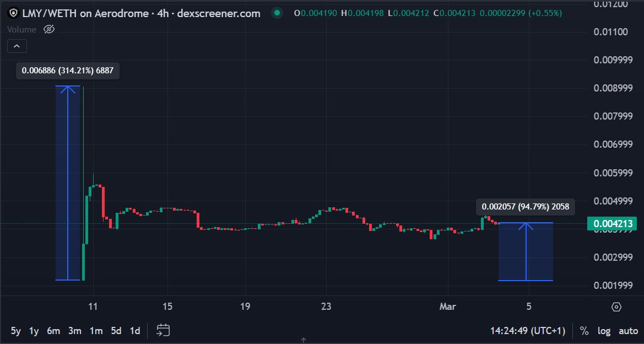The image size is (644, 344).
Task: Click the current price label 0.004213
Action: pyautogui.click(x=612, y=224)
